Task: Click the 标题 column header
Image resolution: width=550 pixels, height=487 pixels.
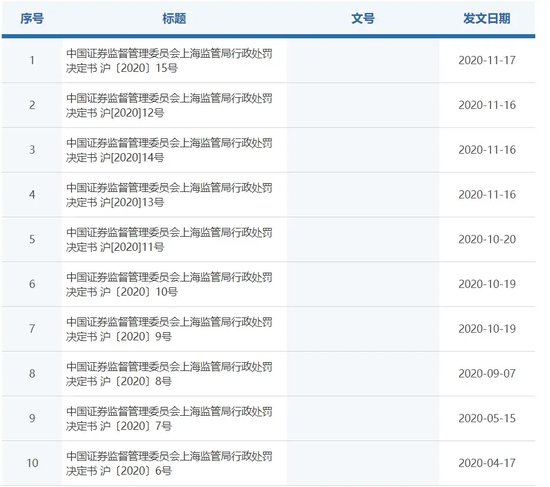Action: [x=174, y=18]
